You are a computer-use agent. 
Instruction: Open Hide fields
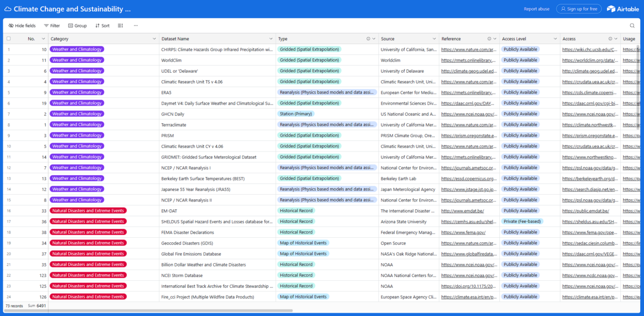[x=22, y=25]
